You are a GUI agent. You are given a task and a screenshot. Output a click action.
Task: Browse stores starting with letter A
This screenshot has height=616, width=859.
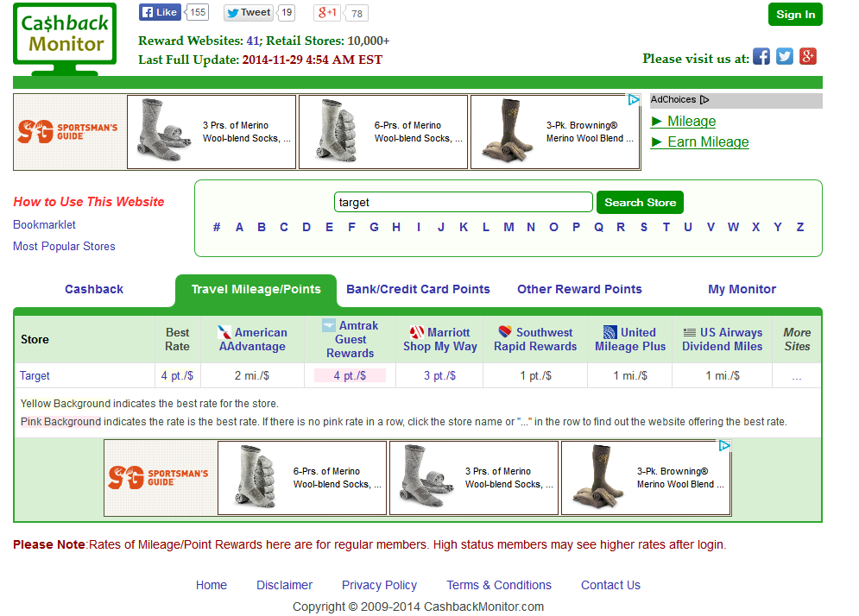tap(239, 227)
